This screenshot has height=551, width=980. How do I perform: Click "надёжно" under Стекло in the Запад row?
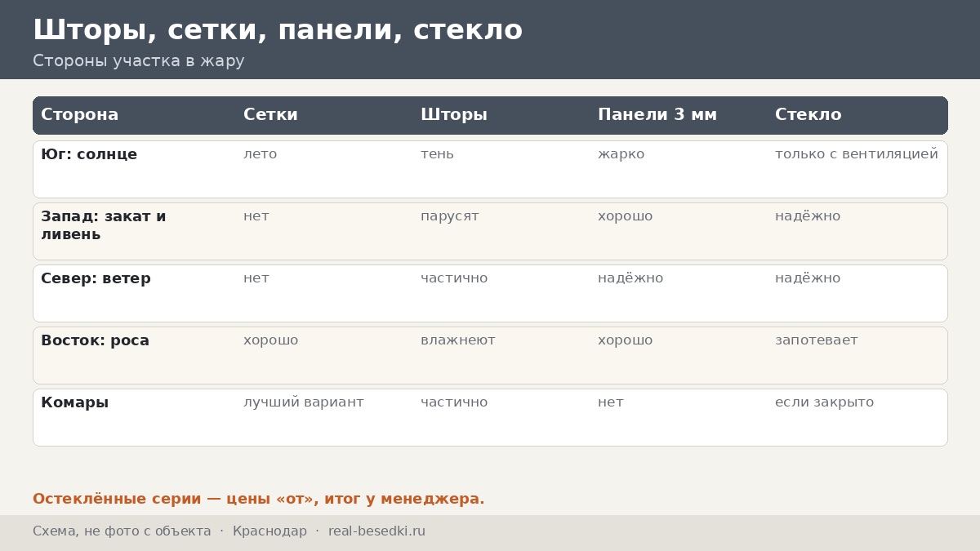click(808, 216)
